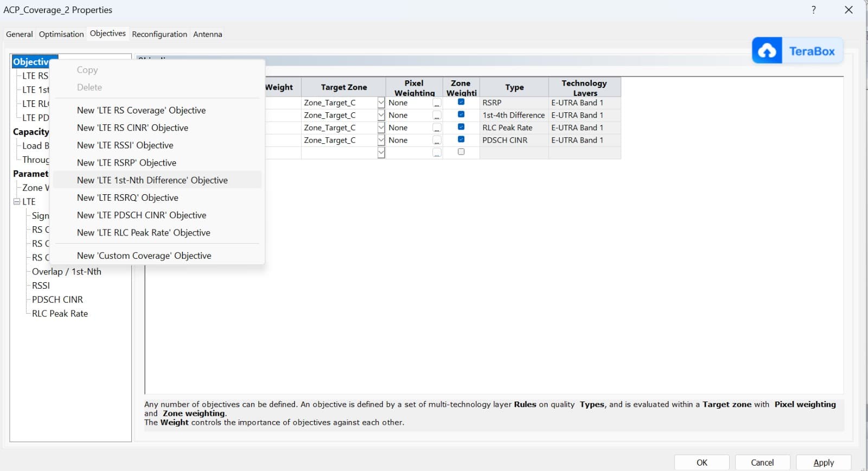The height and width of the screenshot is (471, 868).
Task: Click E-UTRA Band 1 in the RSRP row
Action: click(584, 103)
